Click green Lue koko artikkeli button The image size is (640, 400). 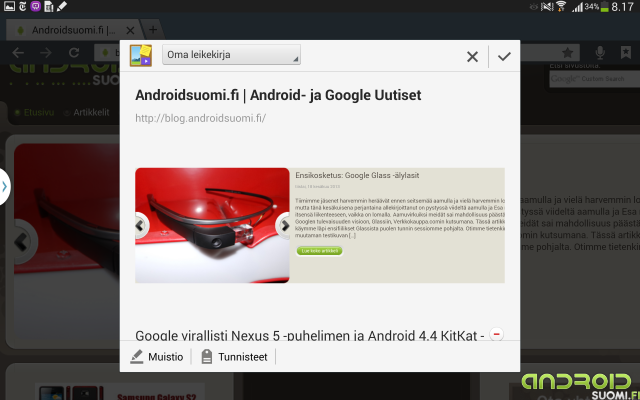[319, 251]
